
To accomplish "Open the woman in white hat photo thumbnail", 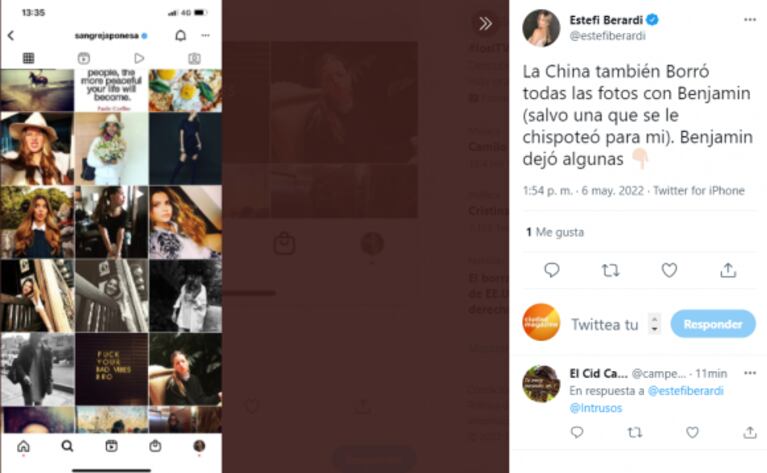I will [37, 149].
